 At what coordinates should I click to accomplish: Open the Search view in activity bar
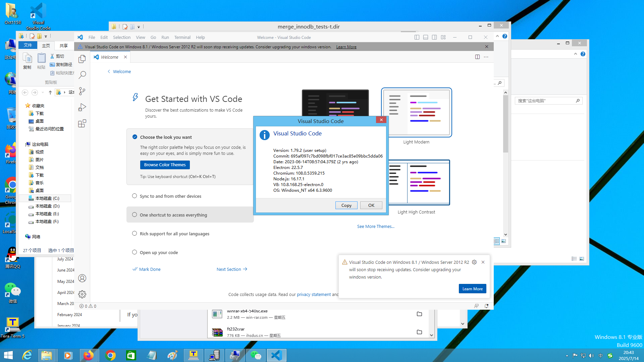(x=82, y=75)
